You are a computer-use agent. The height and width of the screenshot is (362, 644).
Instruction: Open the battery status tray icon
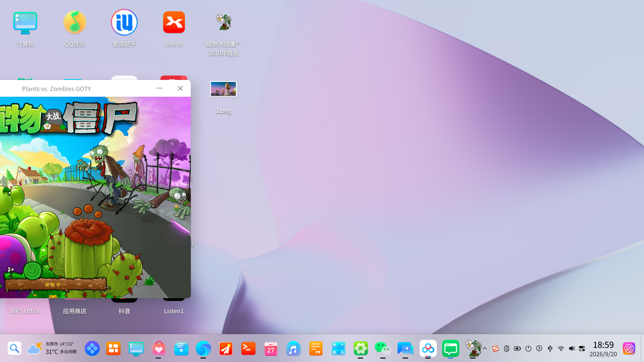[x=517, y=349]
